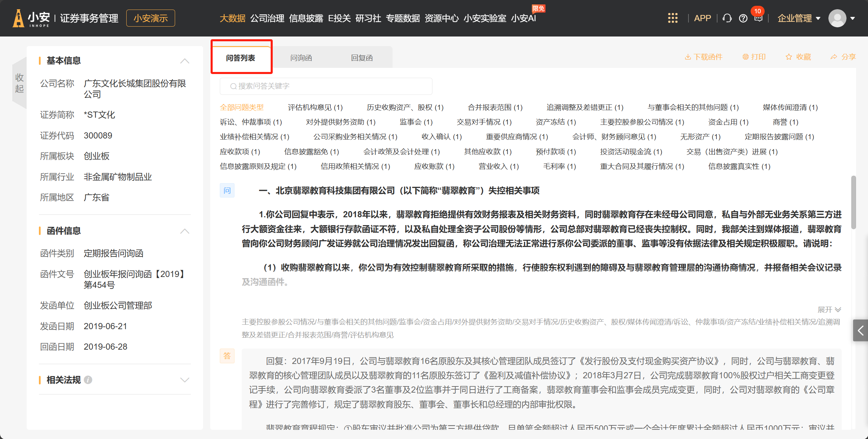Click the 收起 collapse sidebar handle

click(x=19, y=83)
